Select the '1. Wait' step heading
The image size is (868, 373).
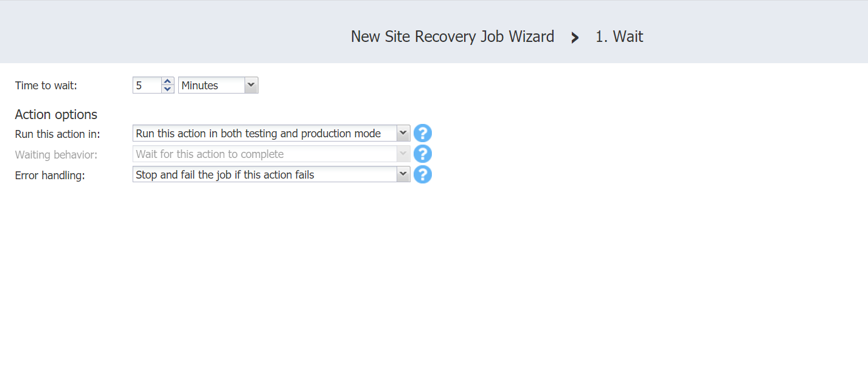619,37
